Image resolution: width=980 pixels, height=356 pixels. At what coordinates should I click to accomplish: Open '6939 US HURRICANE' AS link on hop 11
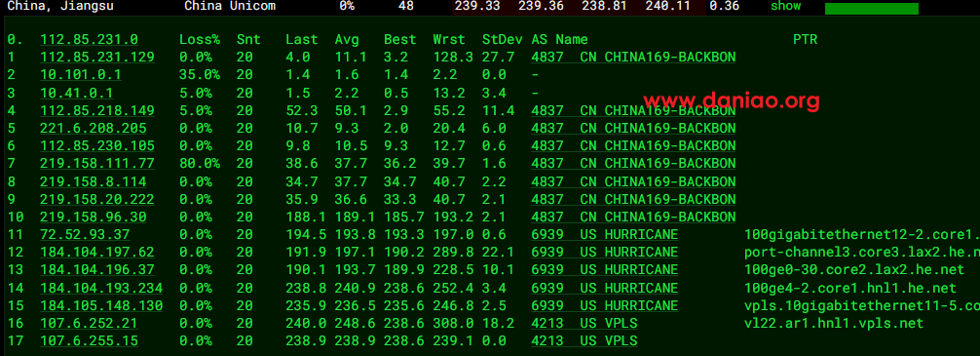click(604, 235)
